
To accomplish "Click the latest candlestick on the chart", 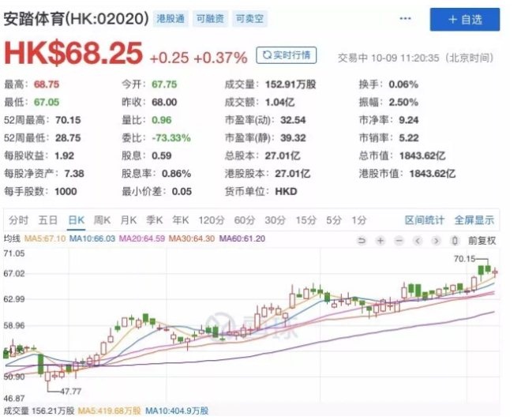I will (x=495, y=272).
